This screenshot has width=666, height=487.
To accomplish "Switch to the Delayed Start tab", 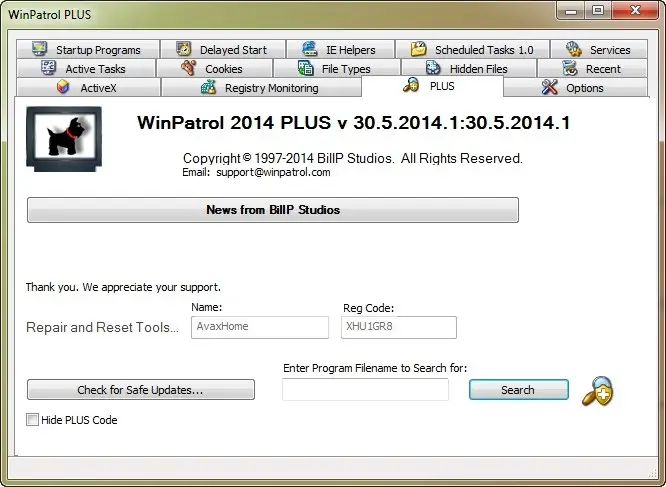I will [223, 49].
